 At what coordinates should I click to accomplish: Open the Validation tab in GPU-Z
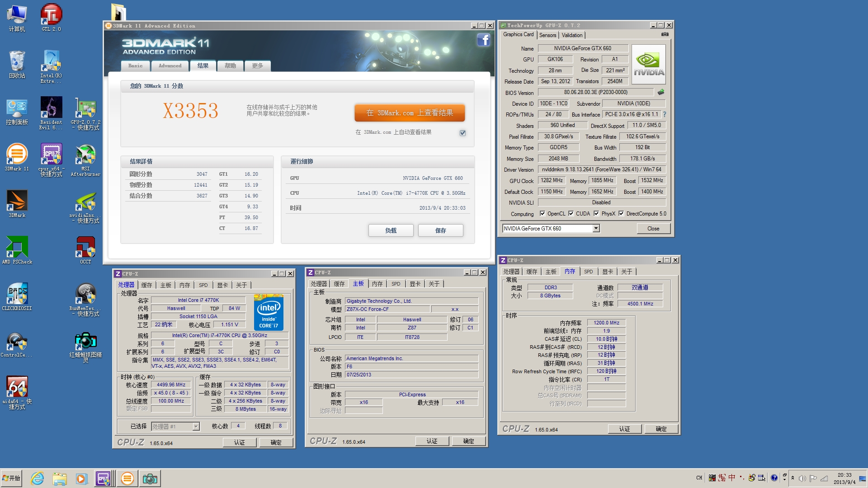click(572, 35)
